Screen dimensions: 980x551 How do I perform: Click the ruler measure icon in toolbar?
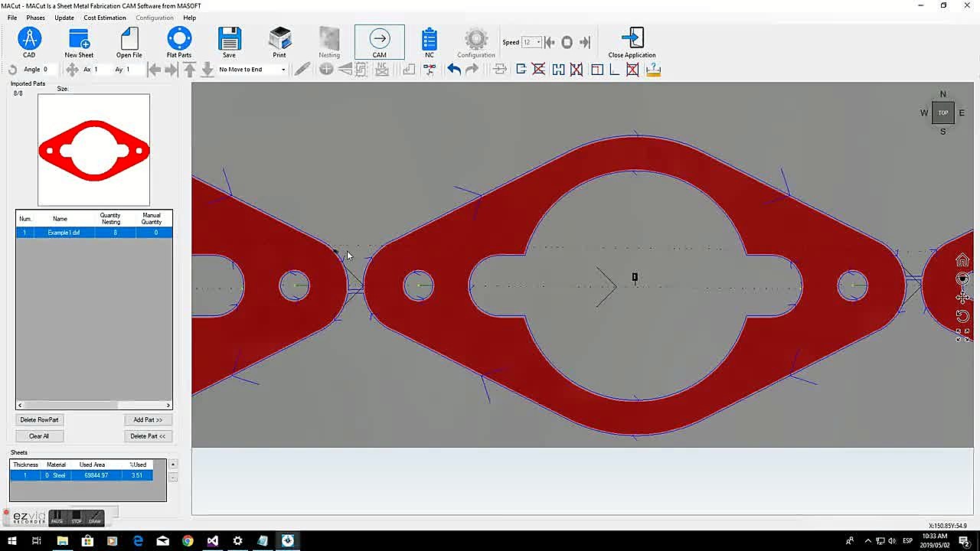[x=653, y=70]
